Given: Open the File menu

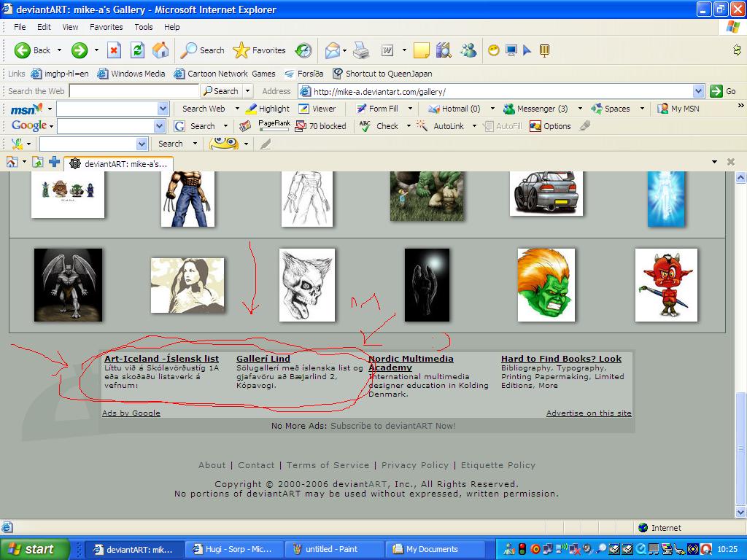Looking at the screenshot, I should pos(20,27).
